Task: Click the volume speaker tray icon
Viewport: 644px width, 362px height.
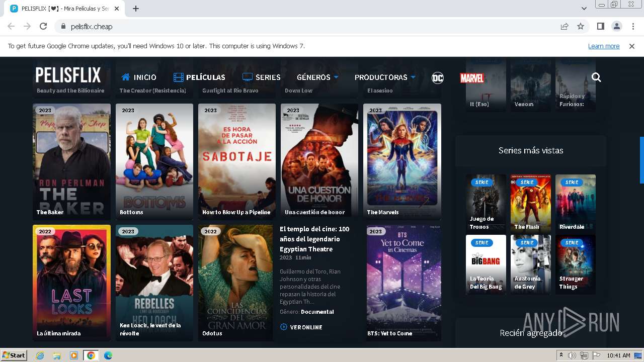Action: tap(572, 355)
